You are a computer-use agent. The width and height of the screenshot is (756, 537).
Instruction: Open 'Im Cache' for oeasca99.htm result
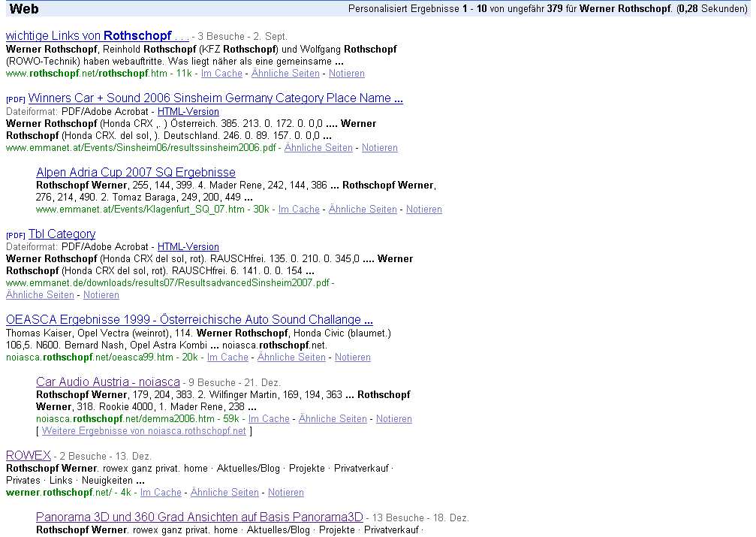tap(227, 357)
